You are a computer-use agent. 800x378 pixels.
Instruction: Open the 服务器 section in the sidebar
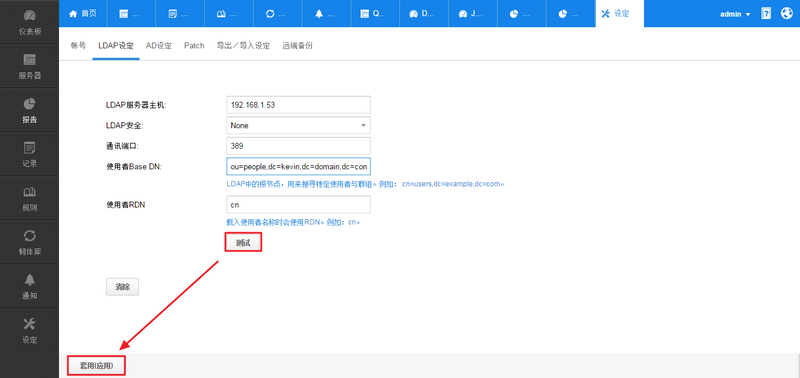(30, 66)
